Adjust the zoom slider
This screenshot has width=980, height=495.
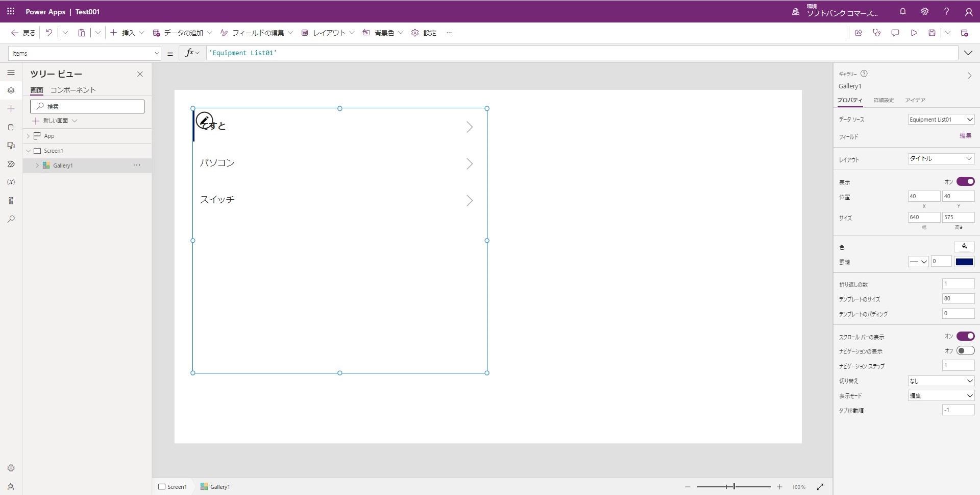[x=734, y=487]
